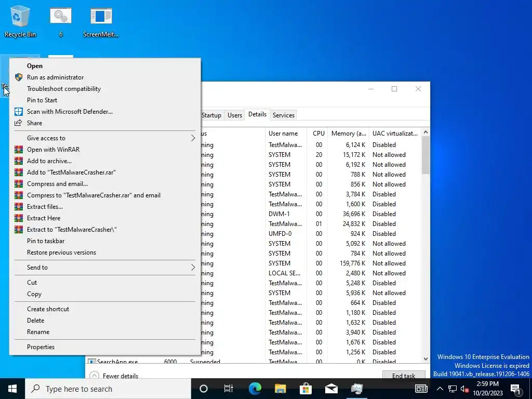The width and height of the screenshot is (532, 399).
Task: Open Mail app from taskbar
Action: click(331, 389)
